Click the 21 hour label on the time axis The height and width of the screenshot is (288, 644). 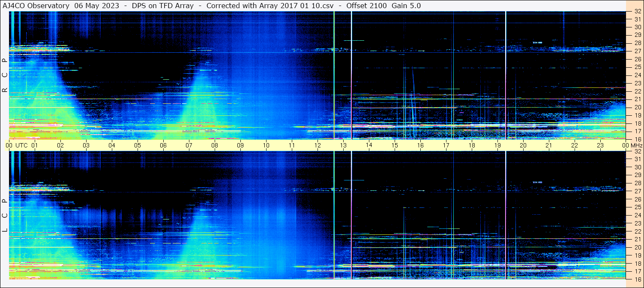tap(549, 145)
